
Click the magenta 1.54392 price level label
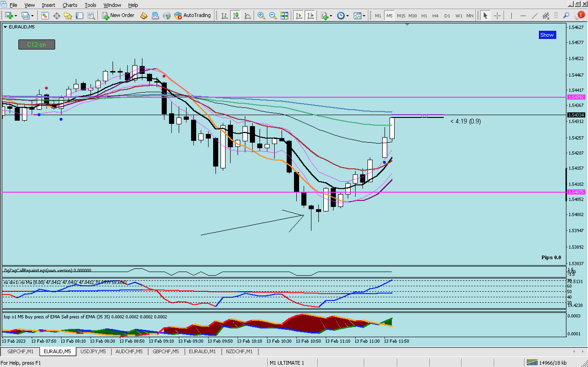click(576, 97)
